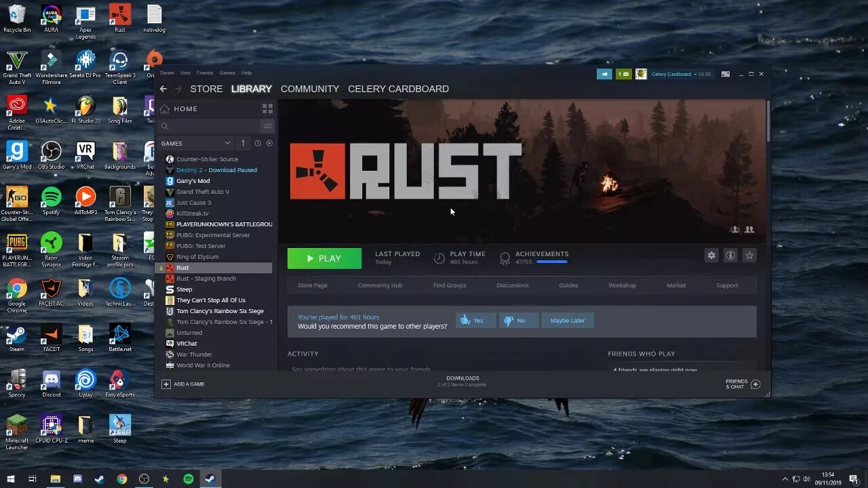Open Battle.net desktop shortcut
Viewport: 868px width, 488px height.
(x=119, y=338)
